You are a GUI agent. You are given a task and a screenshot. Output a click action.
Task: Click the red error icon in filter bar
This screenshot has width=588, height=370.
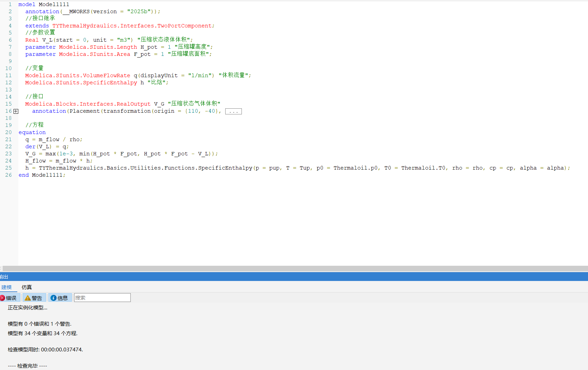pyautogui.click(x=2, y=298)
